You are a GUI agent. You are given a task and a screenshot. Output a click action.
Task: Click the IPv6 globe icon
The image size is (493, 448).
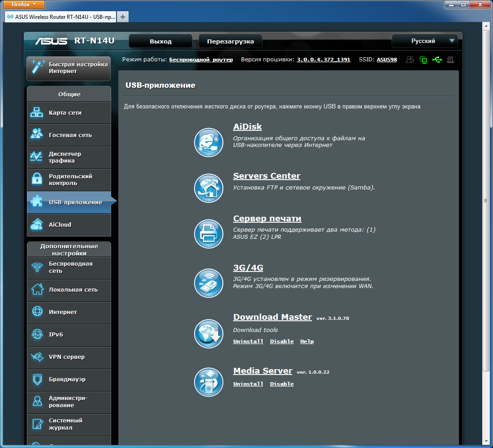coord(37,334)
